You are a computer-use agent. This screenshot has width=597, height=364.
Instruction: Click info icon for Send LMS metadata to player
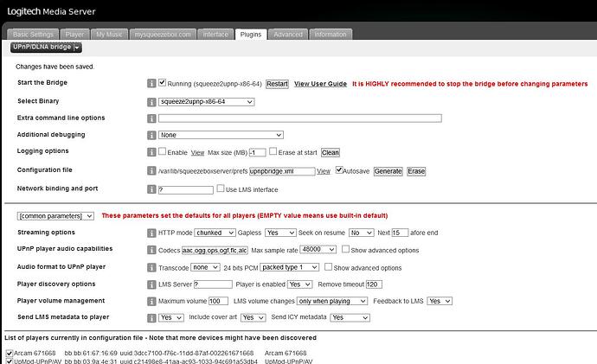click(151, 317)
